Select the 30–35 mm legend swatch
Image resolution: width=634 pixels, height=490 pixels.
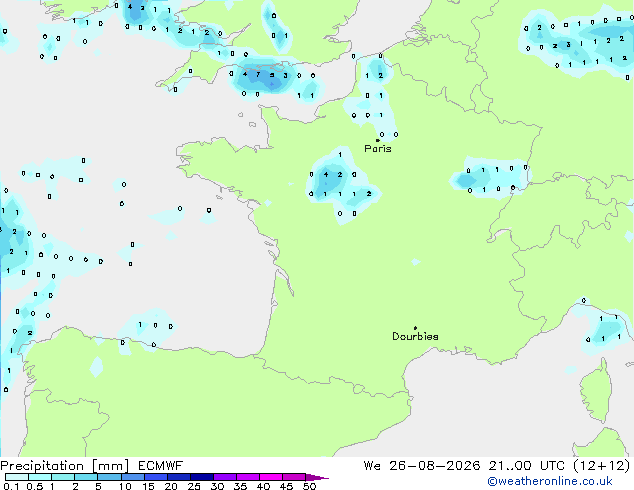225,477
